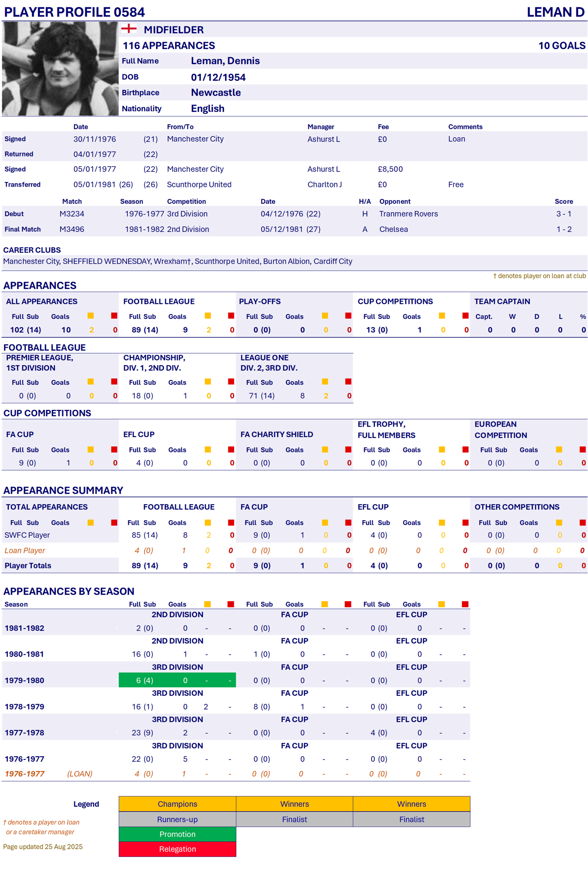Click the red card icon under Total Appearances
This screenshot has width=588, height=872.
tap(114, 523)
